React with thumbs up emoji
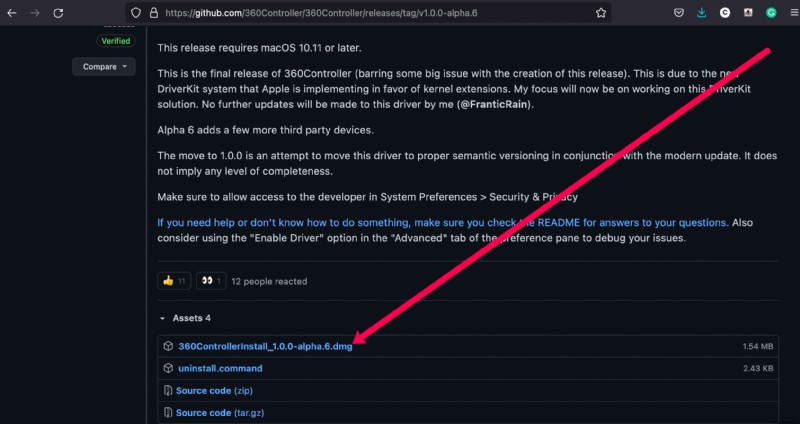Screen dimensions: 800x424 (174, 281)
